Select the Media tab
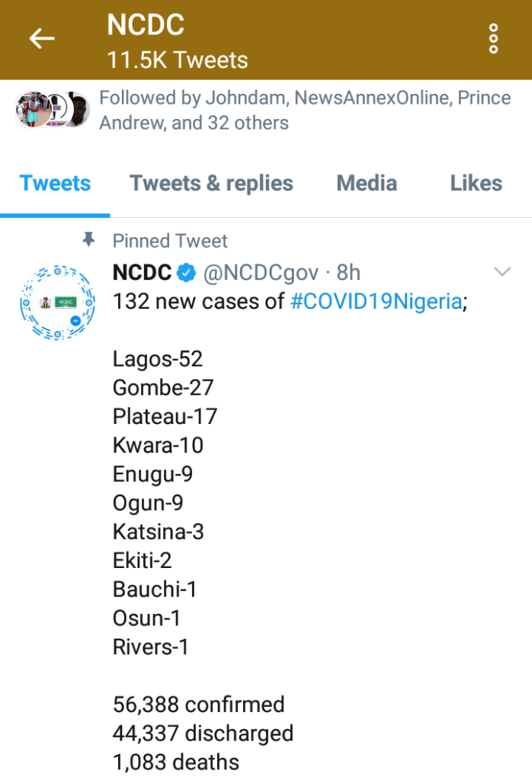This screenshot has width=532, height=780. [367, 184]
